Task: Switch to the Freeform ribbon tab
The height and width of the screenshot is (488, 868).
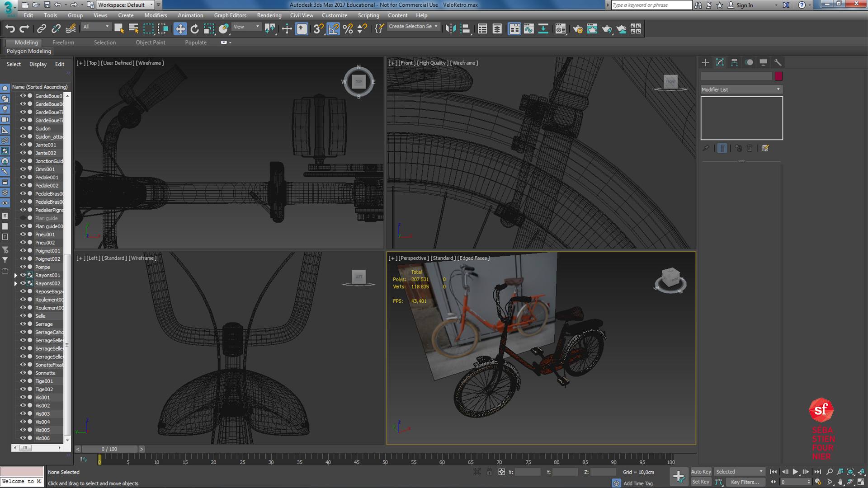Action: [63, 42]
